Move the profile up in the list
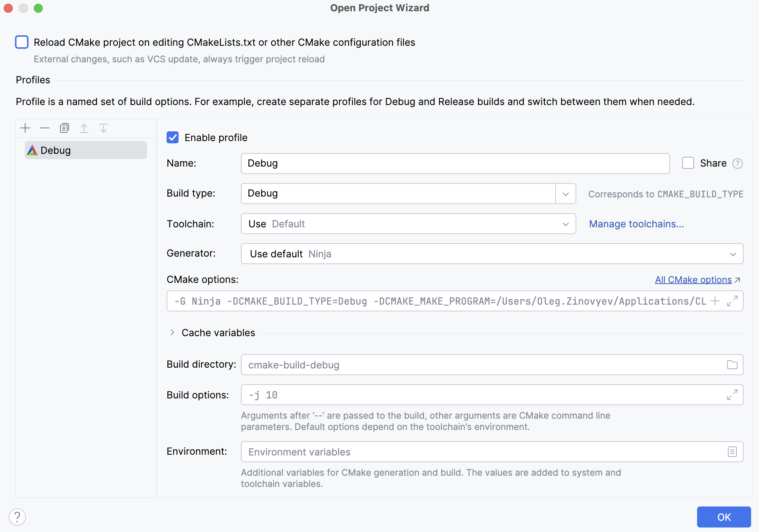 (84, 128)
